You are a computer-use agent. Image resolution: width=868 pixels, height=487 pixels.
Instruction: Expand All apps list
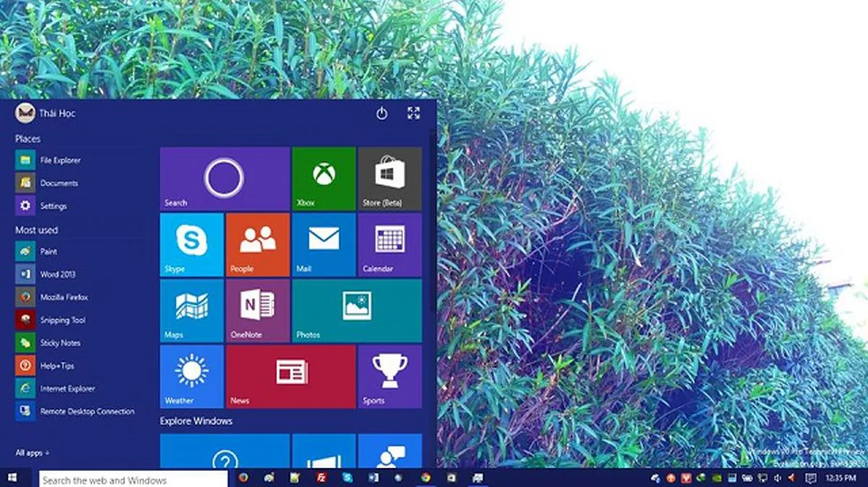(x=33, y=453)
